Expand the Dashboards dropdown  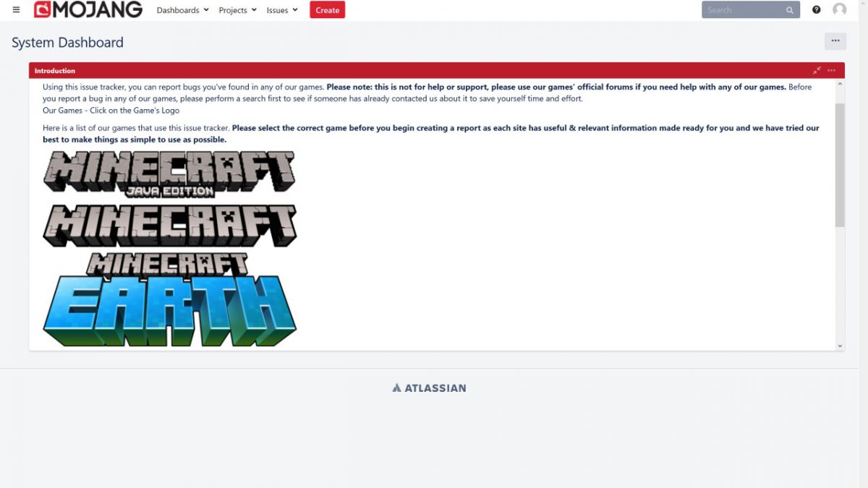click(182, 9)
